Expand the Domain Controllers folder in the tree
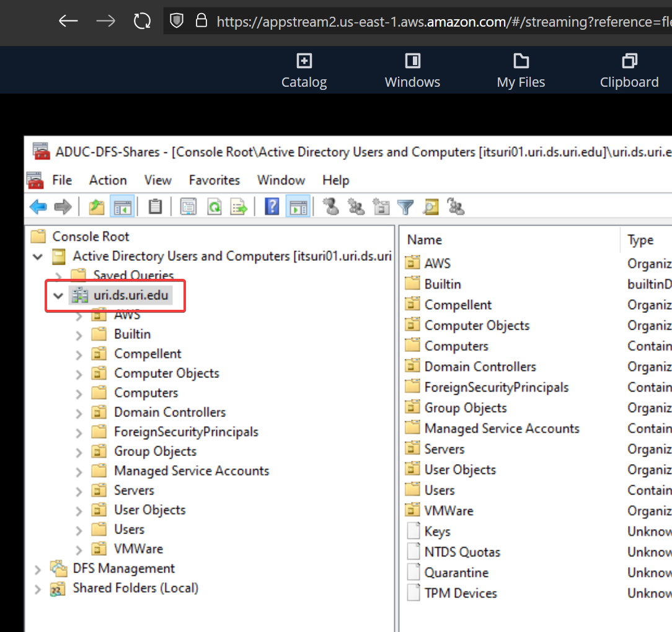 pos(79,413)
